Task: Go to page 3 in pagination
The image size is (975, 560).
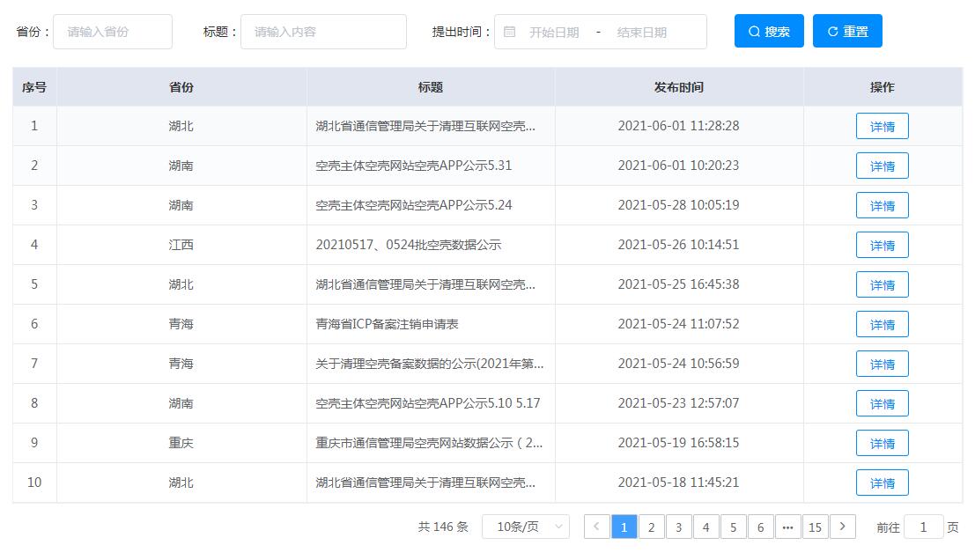Action: (679, 527)
